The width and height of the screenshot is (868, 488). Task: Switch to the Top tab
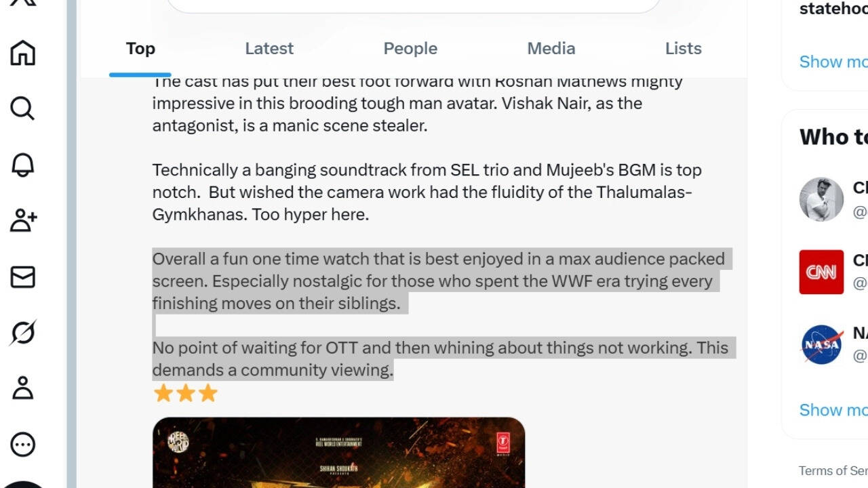point(140,49)
